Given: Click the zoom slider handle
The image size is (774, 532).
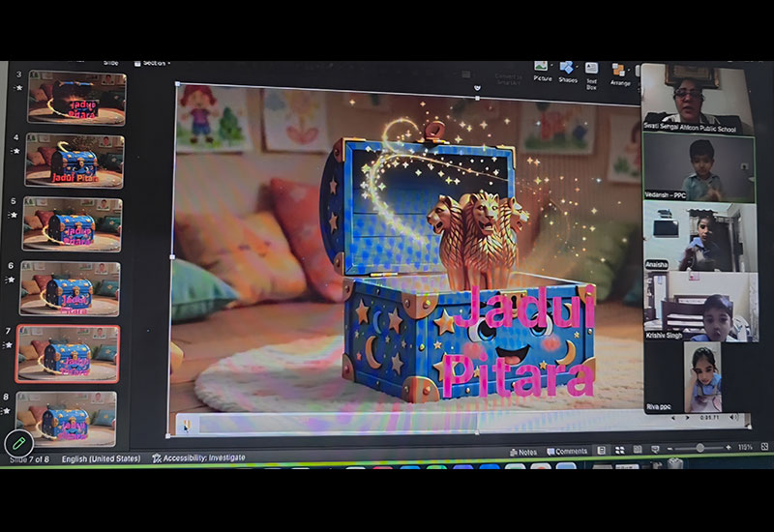Looking at the screenshot, I should click(x=700, y=448).
